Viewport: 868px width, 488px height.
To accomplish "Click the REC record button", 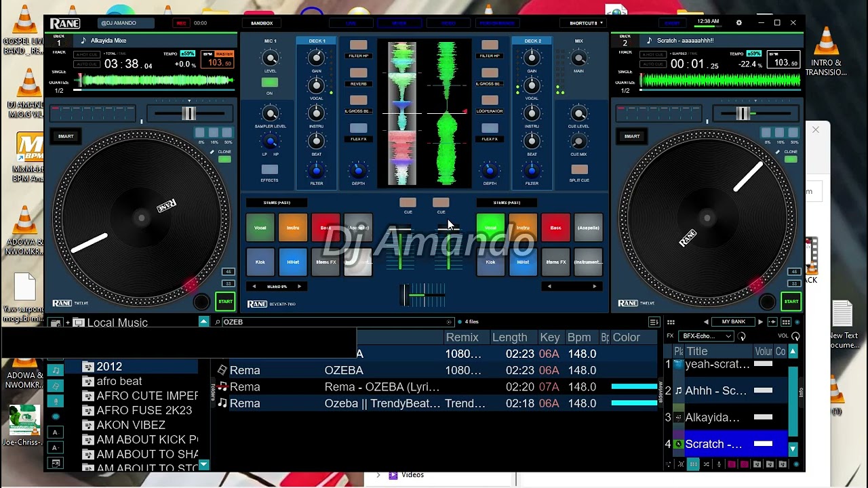I will pyautogui.click(x=181, y=23).
